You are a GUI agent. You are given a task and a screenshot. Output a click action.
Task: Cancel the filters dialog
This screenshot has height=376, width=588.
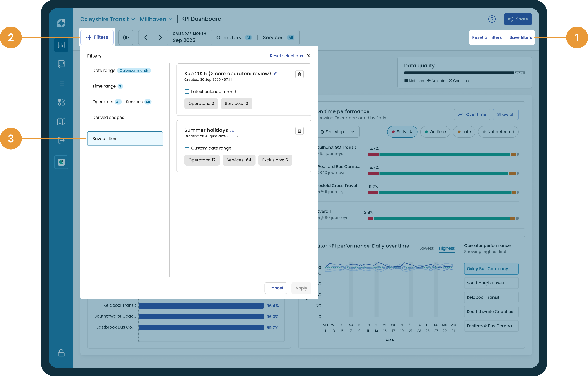275,288
